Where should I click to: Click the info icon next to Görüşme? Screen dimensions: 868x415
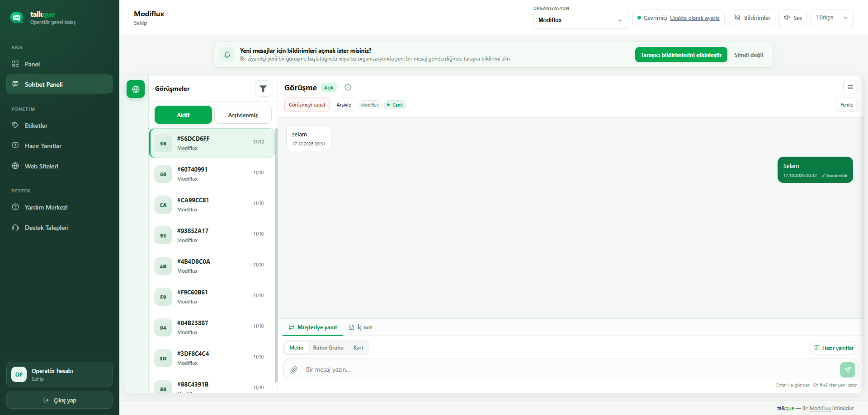[348, 88]
